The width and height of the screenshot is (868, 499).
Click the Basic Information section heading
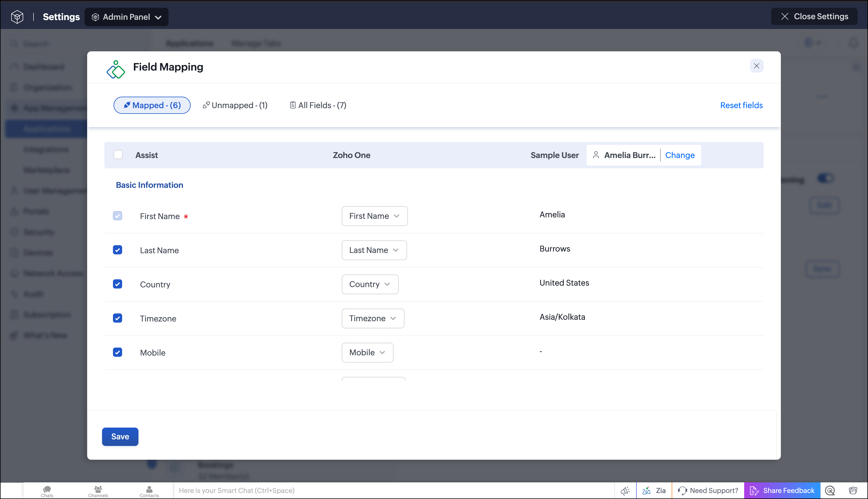149,185
